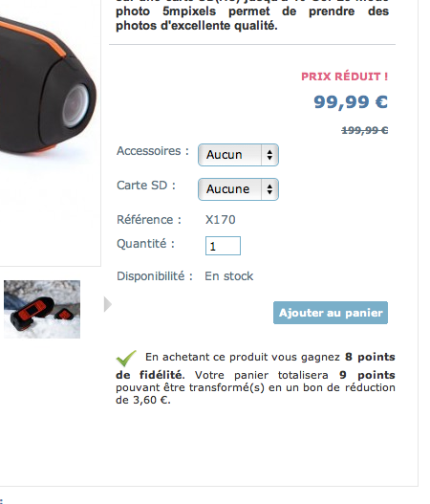This screenshot has width=430, height=504.
Task: Open the Carte SD dropdown
Action: click(238, 189)
